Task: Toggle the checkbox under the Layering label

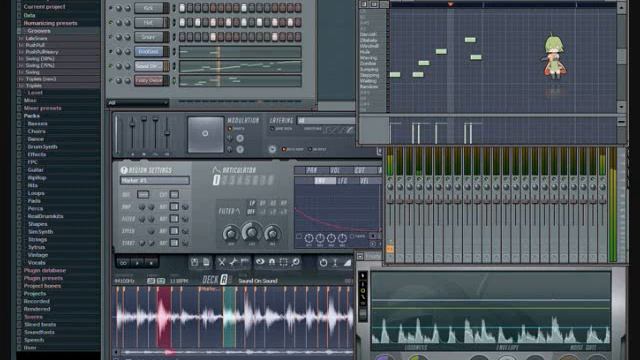Action: (272, 129)
